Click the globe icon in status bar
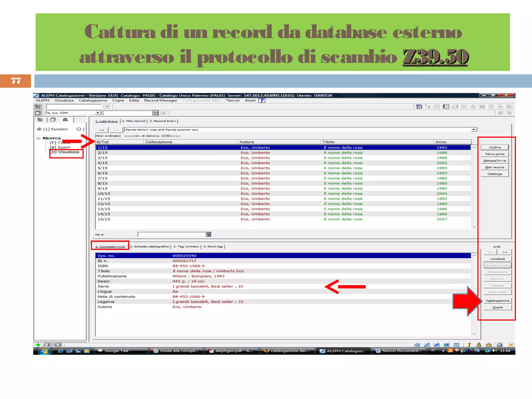532x399 pixels. click(447, 345)
